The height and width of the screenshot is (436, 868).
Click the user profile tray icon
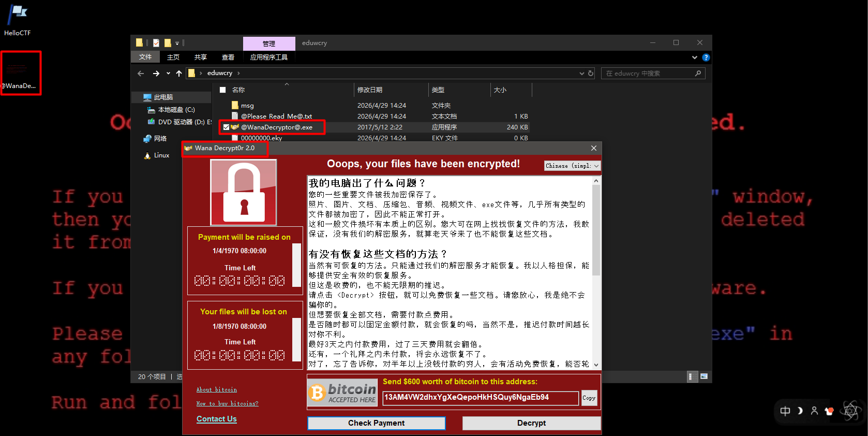[x=814, y=411]
